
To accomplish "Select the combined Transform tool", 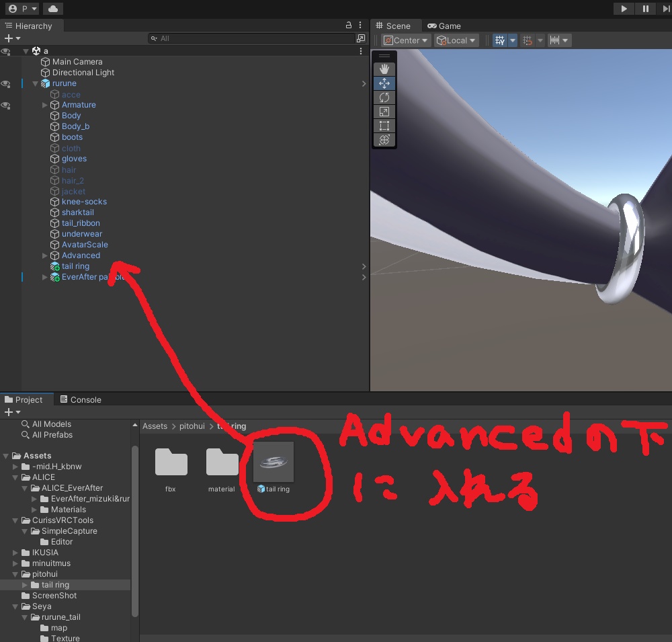I will point(384,140).
